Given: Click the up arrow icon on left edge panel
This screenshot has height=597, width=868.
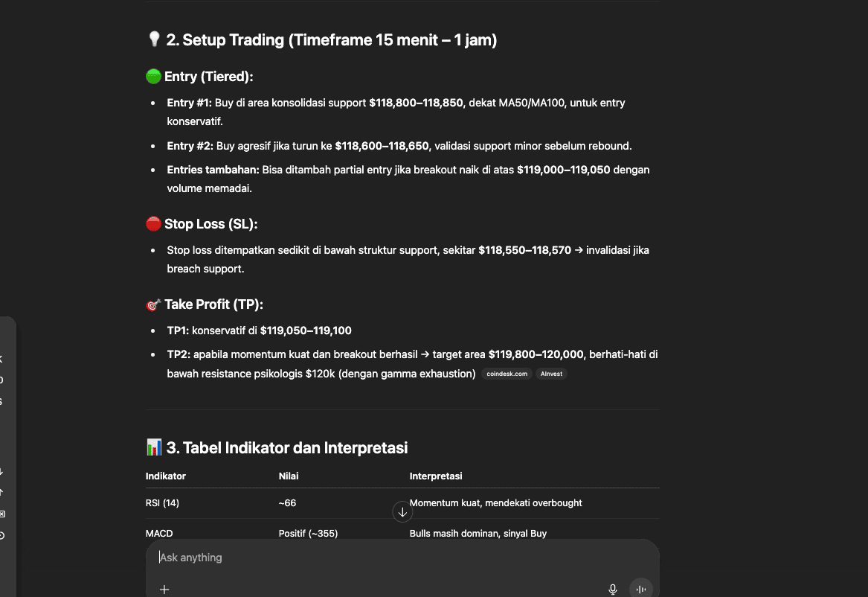Looking at the screenshot, I should 1,492.
